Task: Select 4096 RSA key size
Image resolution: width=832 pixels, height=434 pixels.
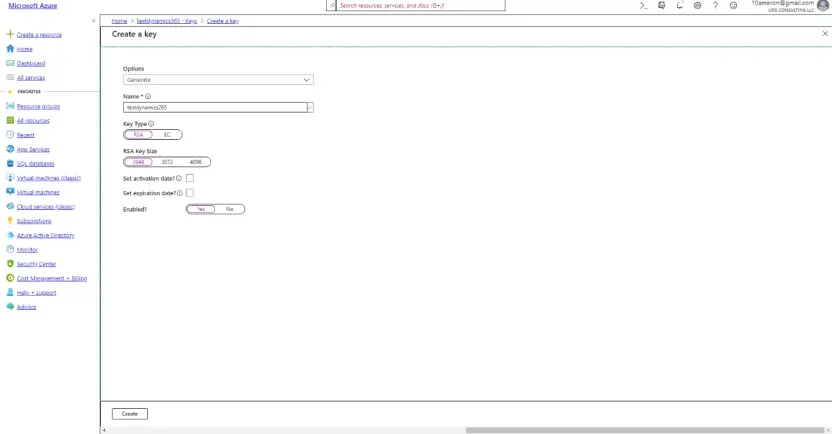Action: pos(195,162)
